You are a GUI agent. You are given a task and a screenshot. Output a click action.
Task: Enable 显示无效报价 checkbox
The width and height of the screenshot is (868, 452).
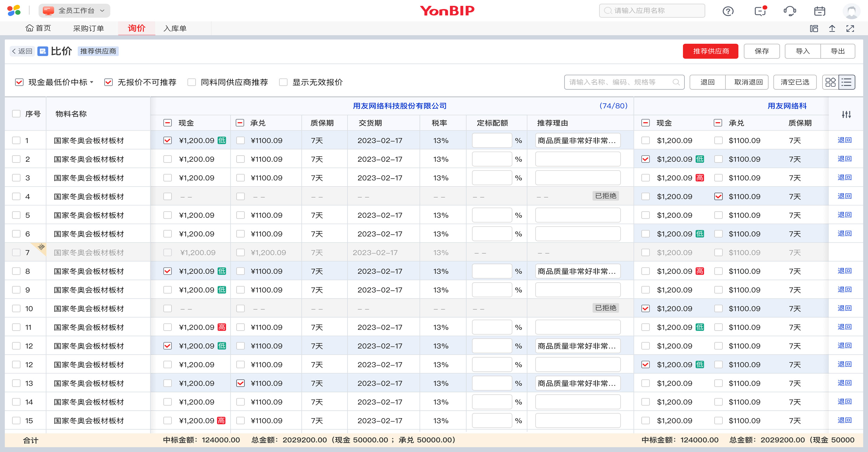(283, 82)
